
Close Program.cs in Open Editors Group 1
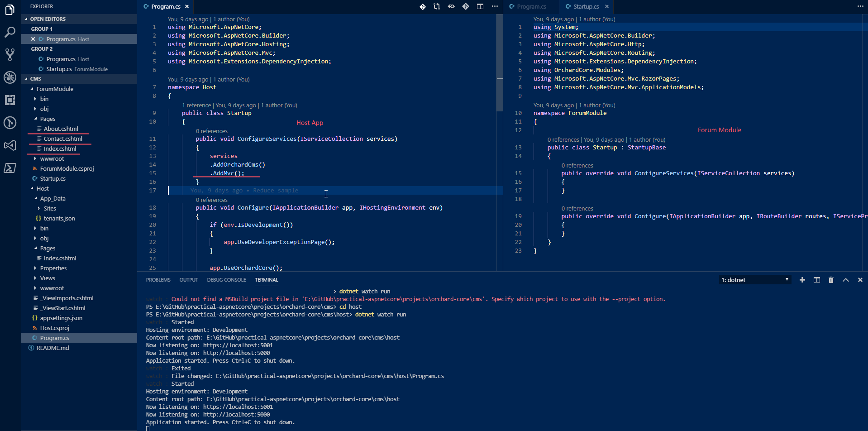(x=33, y=39)
